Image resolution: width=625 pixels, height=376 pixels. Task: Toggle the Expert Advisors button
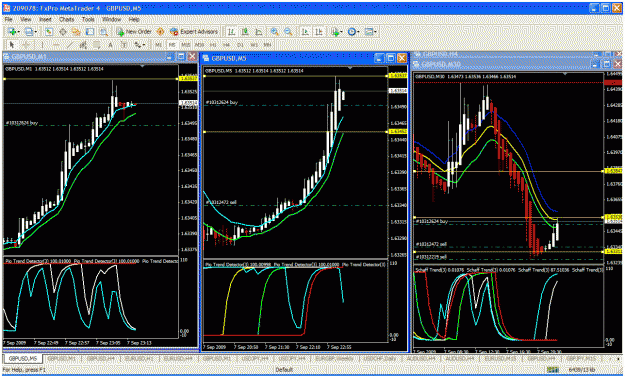pyautogui.click(x=194, y=31)
